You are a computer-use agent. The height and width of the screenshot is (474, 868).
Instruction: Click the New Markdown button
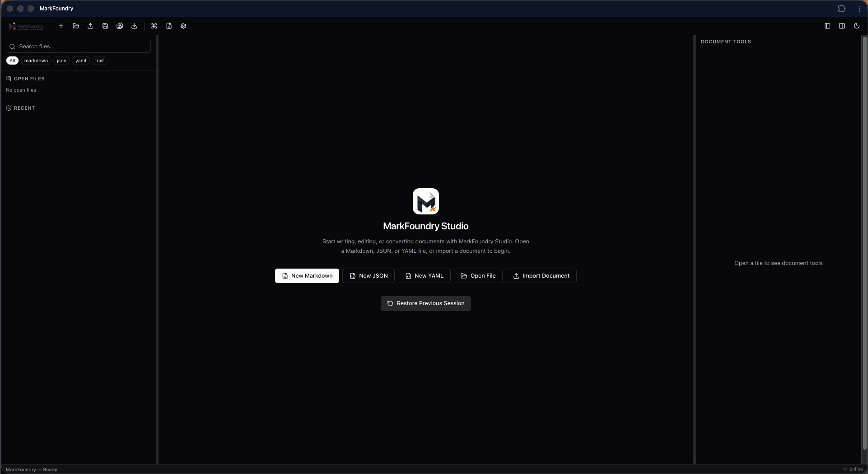(307, 276)
